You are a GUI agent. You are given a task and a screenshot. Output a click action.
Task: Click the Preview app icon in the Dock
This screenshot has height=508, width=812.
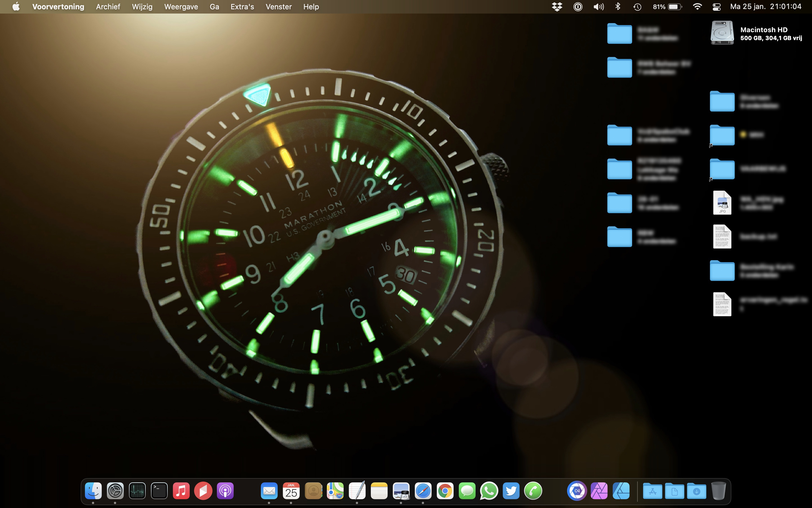401,491
